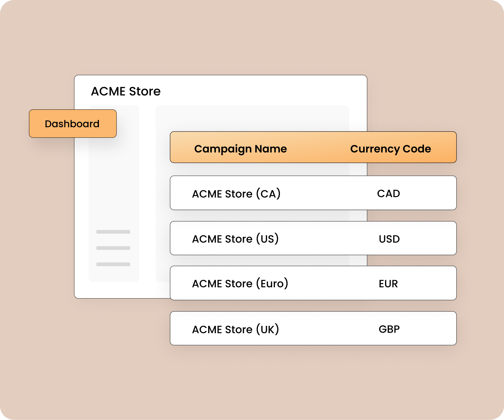Open the Dashboard button
Image resolution: width=504 pixels, height=420 pixels.
[73, 124]
